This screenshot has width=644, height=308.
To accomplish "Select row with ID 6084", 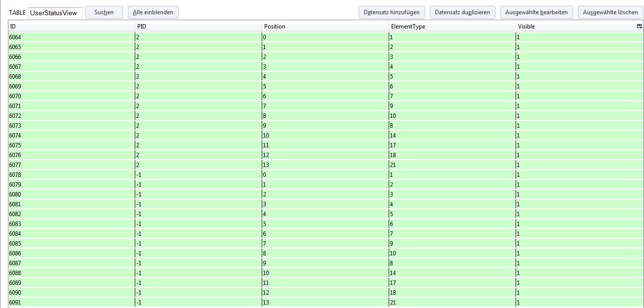I will point(325,234).
